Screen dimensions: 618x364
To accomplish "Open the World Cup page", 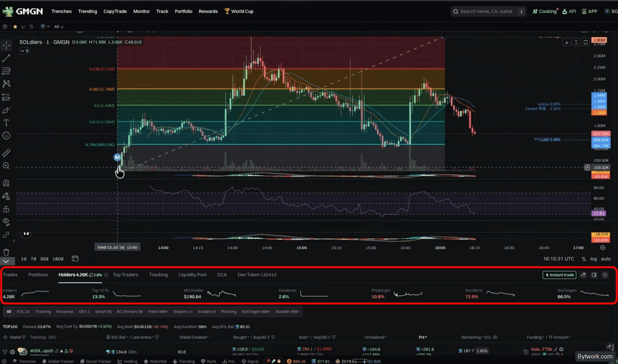I will pos(239,11).
